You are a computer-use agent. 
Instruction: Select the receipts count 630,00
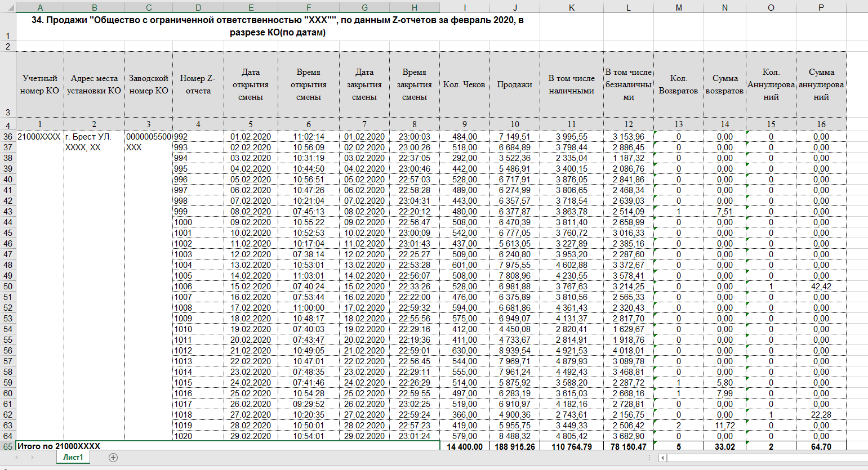click(465, 351)
